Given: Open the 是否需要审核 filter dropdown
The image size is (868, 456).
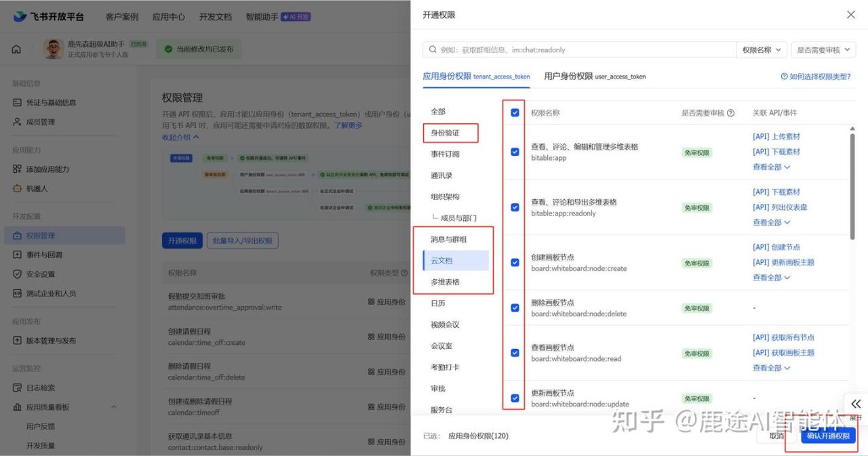Looking at the screenshot, I should 823,49.
